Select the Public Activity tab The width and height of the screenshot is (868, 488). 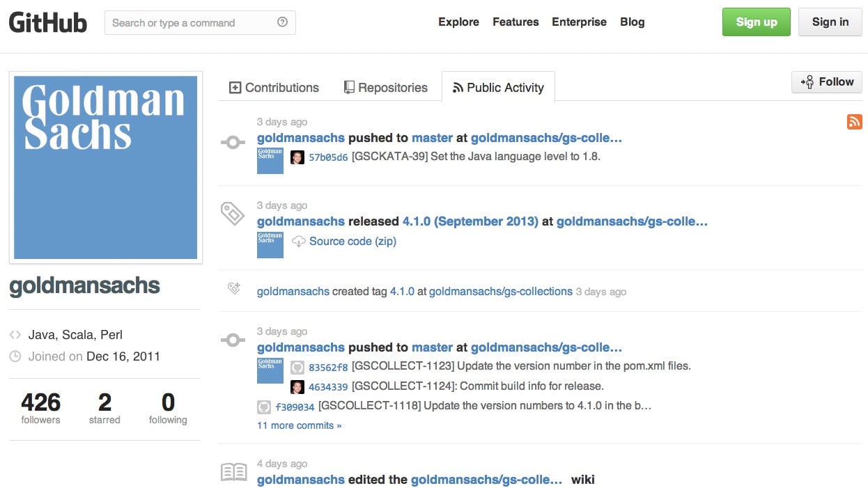point(498,88)
